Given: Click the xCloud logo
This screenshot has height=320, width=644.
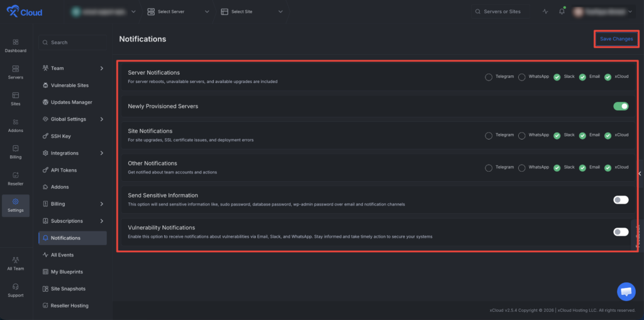Looking at the screenshot, I should pos(25,13).
